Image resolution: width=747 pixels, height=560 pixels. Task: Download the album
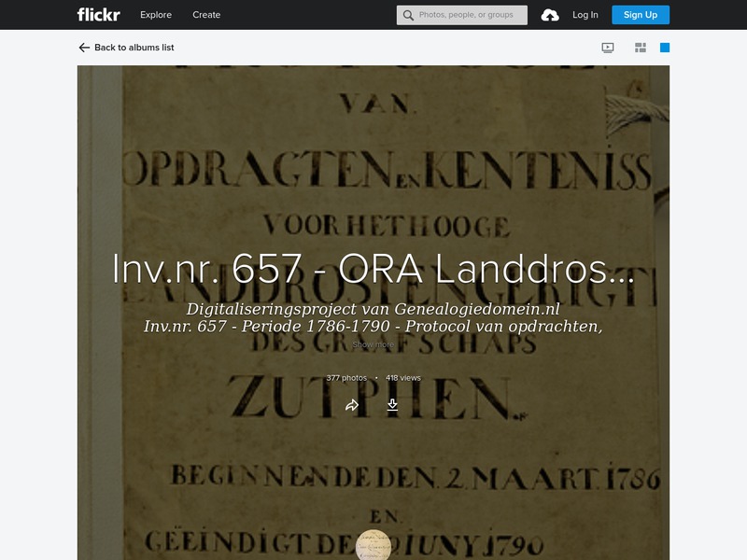[x=392, y=405]
